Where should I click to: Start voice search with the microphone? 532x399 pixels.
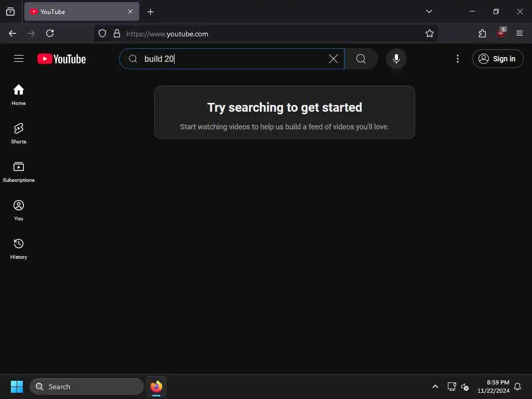click(396, 59)
